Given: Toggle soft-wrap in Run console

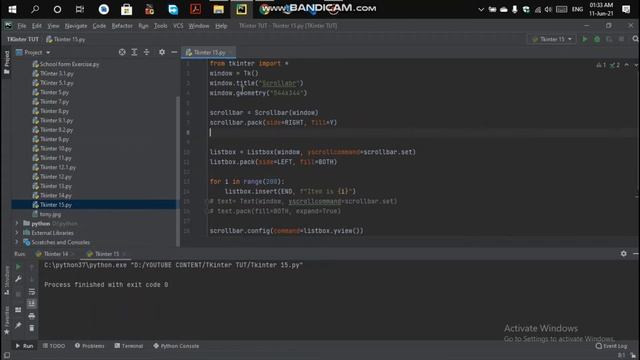Looking at the screenshot, I should pos(32,292).
